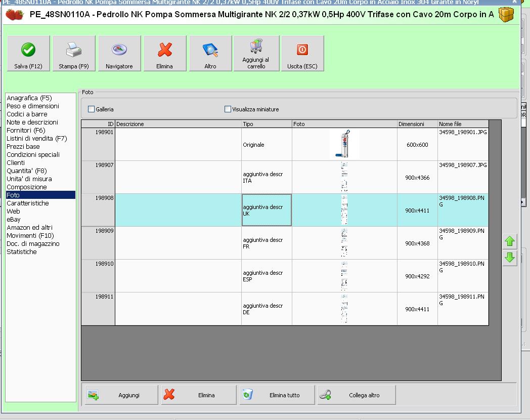Screen dimensions: 530x420
Task: Open the Peso e dimensioni section
Action: click(x=33, y=106)
